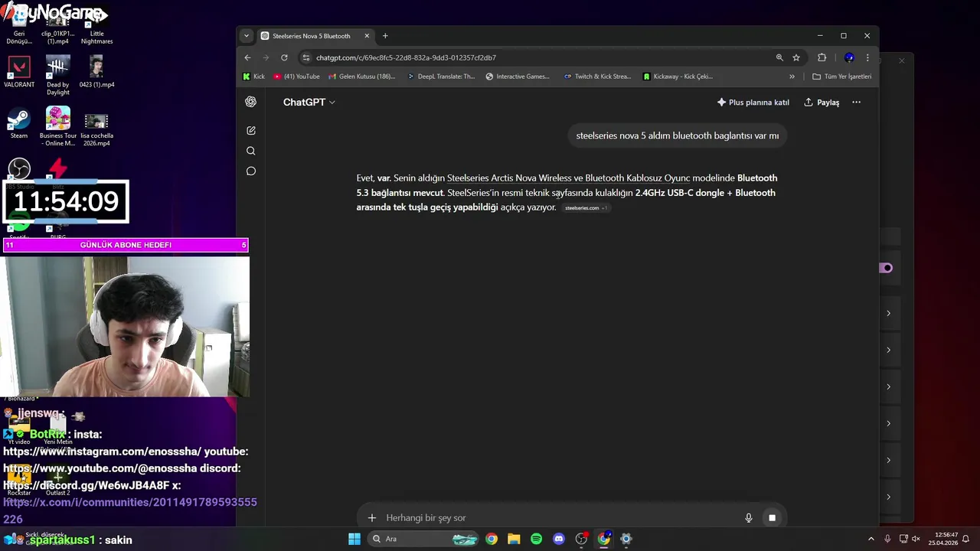Open the Chrome profile avatar
Image resolution: width=980 pixels, height=551 pixels.
tap(849, 57)
